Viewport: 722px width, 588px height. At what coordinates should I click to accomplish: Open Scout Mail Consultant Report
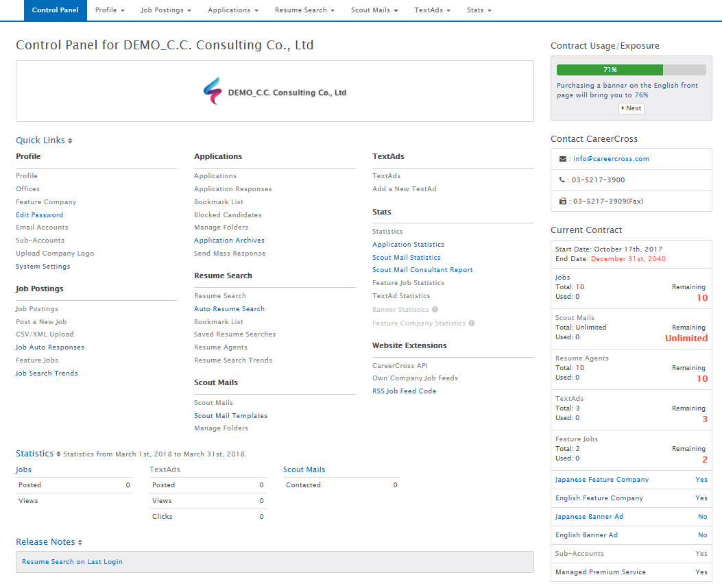coord(422,269)
